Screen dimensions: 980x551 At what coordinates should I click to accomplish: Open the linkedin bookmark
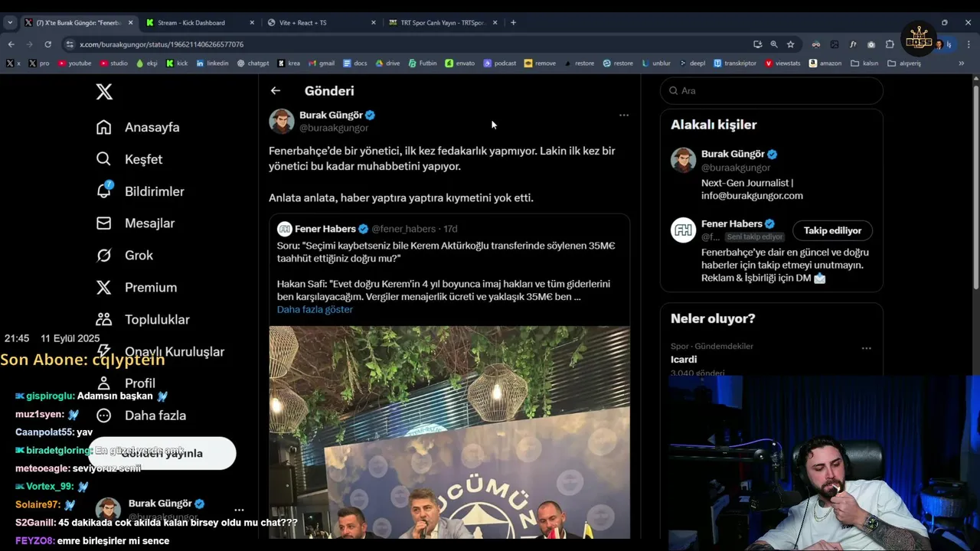[x=212, y=64]
